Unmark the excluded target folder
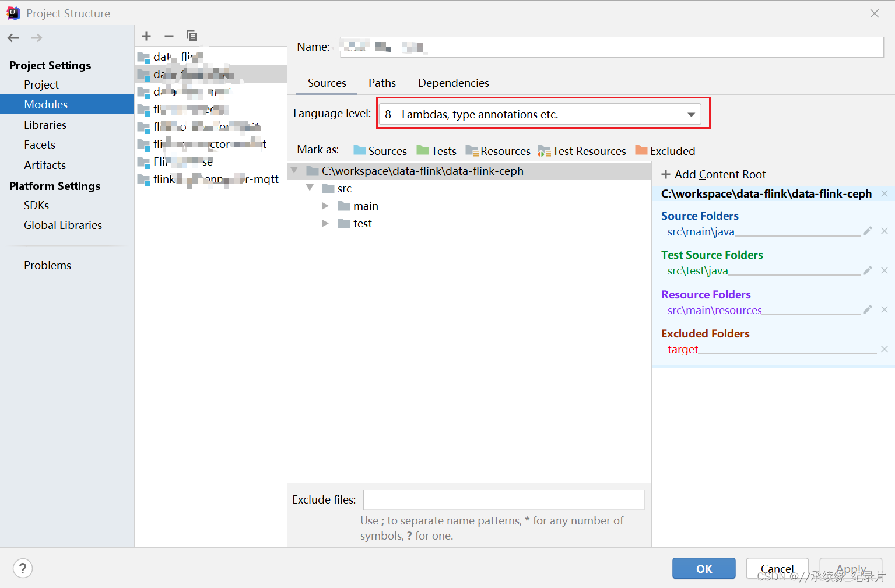The height and width of the screenshot is (588, 895). click(885, 349)
